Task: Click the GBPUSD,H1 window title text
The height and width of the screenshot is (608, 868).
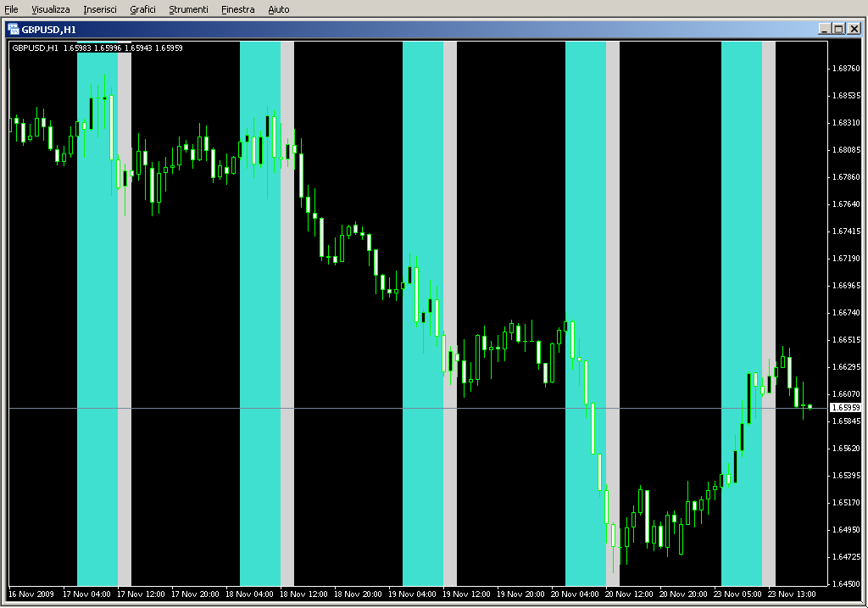Action: pos(48,30)
